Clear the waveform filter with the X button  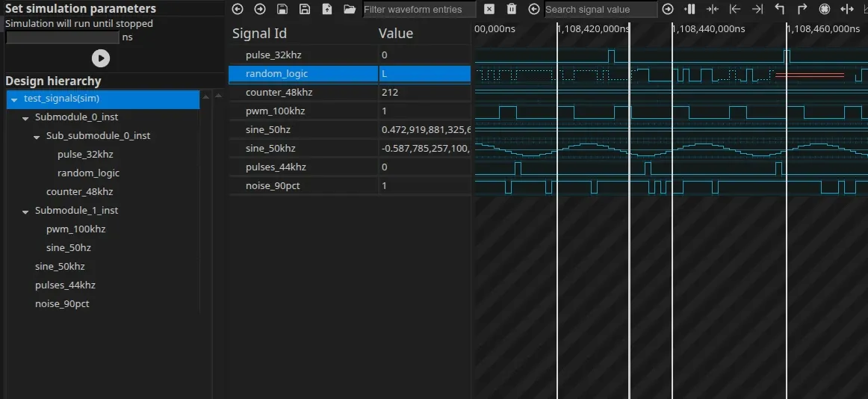[x=489, y=9]
